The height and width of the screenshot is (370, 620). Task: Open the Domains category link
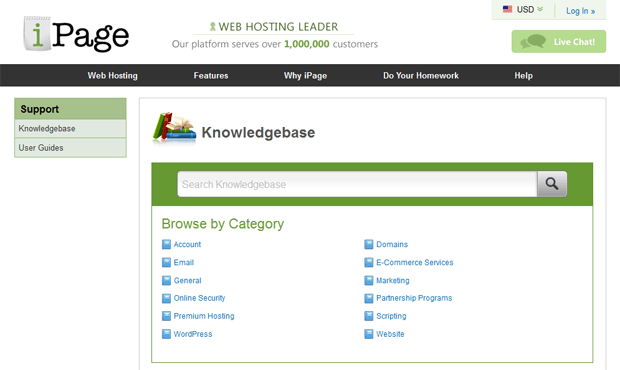392,244
